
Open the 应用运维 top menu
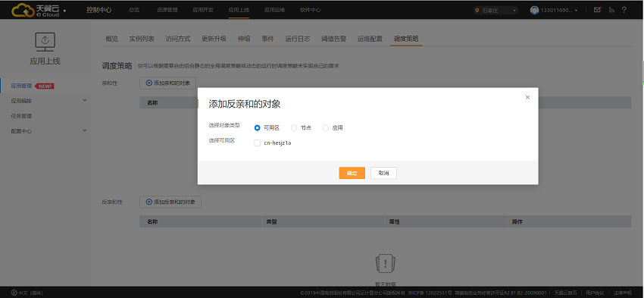click(274, 11)
